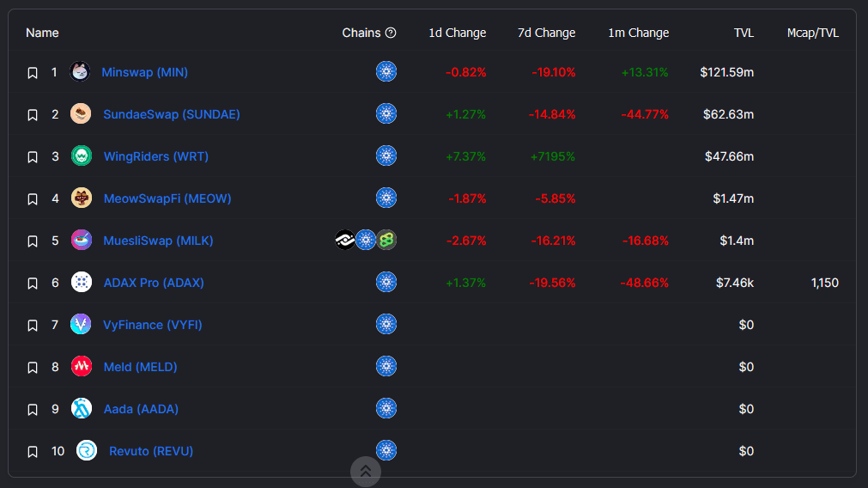Click the SundaeSwap protocol logo
Viewport: 868px width, 488px height.
pyautogui.click(x=81, y=113)
